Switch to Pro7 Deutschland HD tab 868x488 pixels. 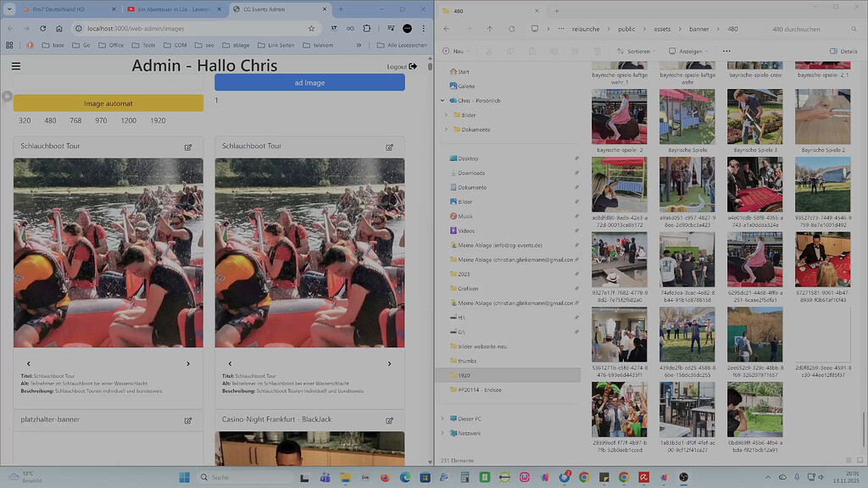(x=70, y=9)
